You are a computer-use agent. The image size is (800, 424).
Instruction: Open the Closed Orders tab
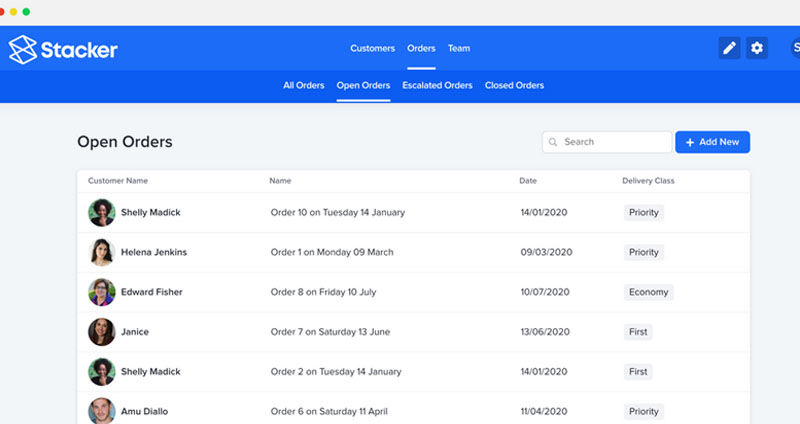514,85
